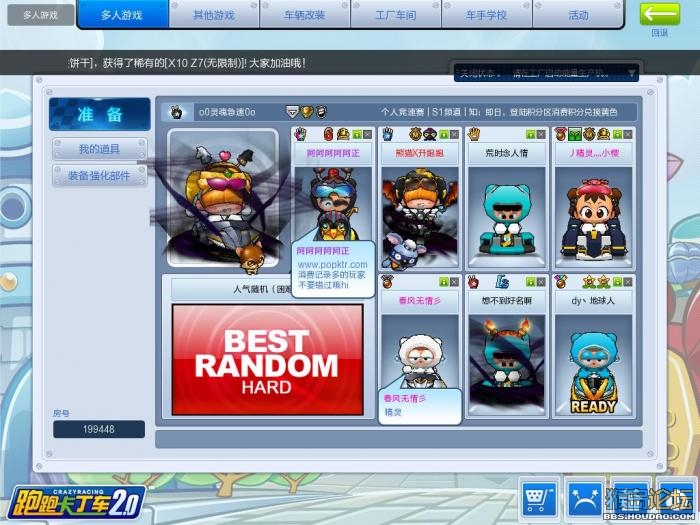Open 我的道具 item list
This screenshot has width=700, height=525.
point(100,149)
